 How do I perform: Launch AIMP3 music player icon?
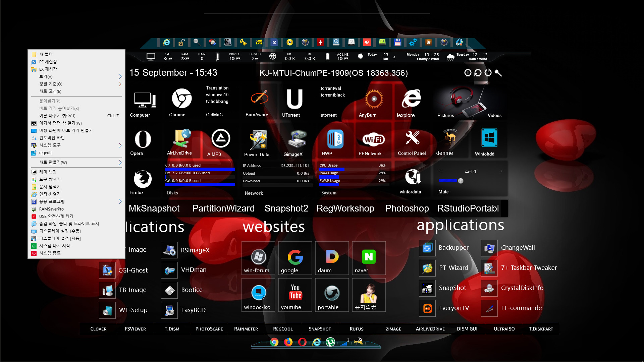[221, 138]
